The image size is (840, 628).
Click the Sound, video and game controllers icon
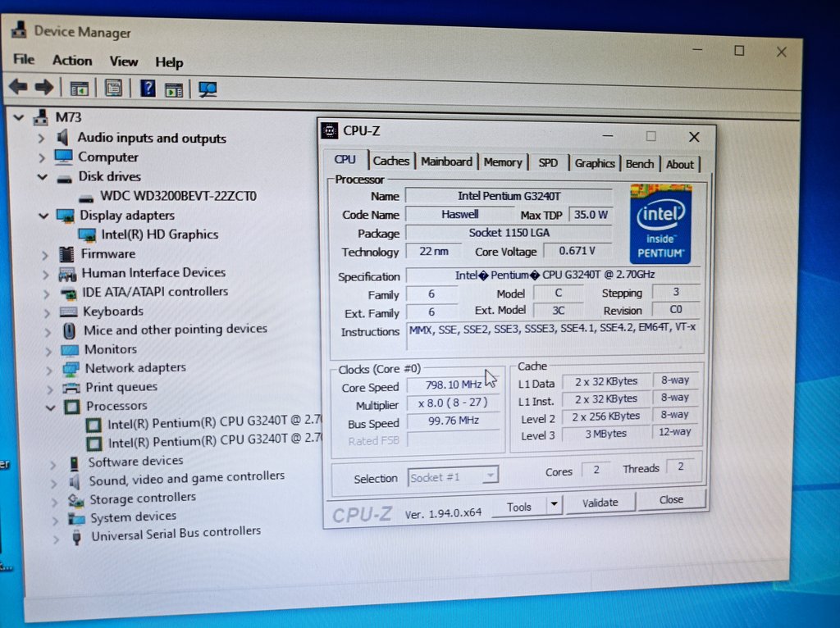pos(75,481)
